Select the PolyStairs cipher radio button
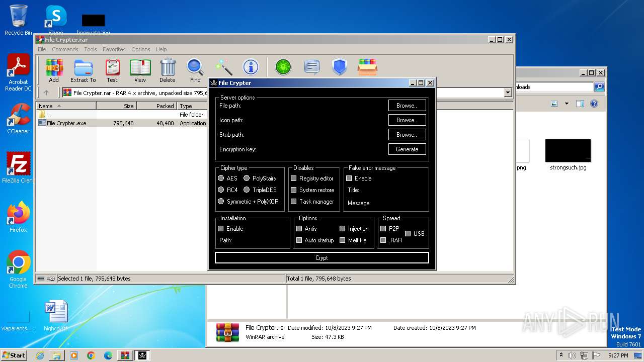Image resolution: width=644 pixels, height=362 pixels. tap(247, 178)
